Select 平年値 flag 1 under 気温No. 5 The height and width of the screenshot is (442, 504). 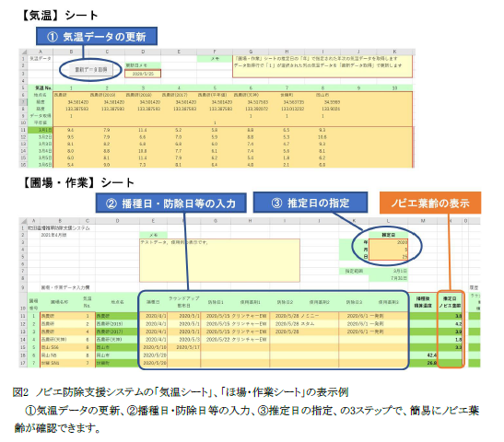(x=215, y=122)
